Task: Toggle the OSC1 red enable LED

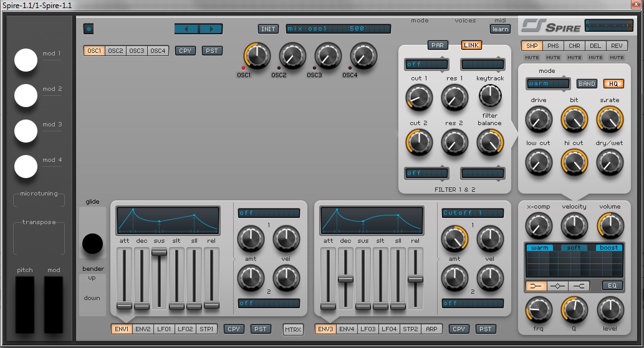Action: click(x=243, y=68)
